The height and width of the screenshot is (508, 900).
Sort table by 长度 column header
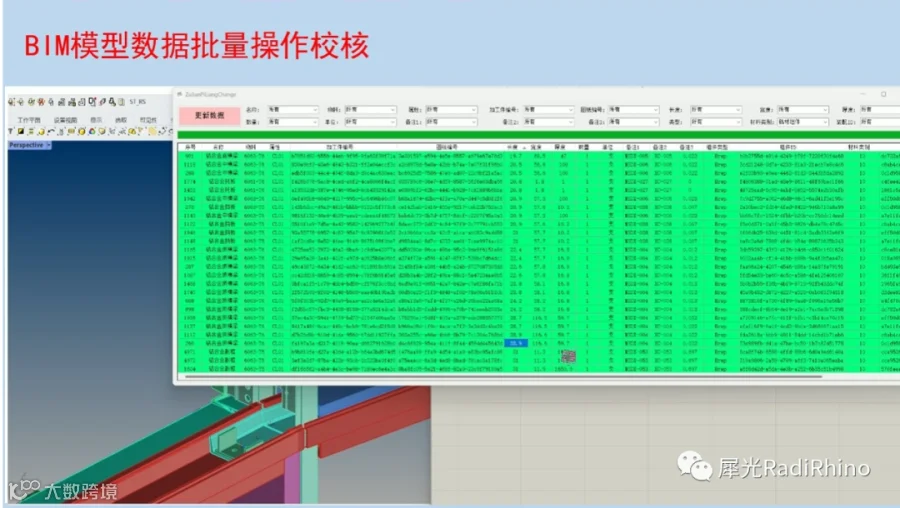click(x=515, y=148)
